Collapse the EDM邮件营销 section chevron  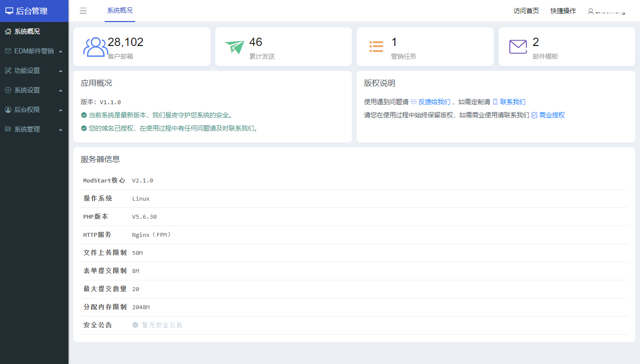click(61, 51)
